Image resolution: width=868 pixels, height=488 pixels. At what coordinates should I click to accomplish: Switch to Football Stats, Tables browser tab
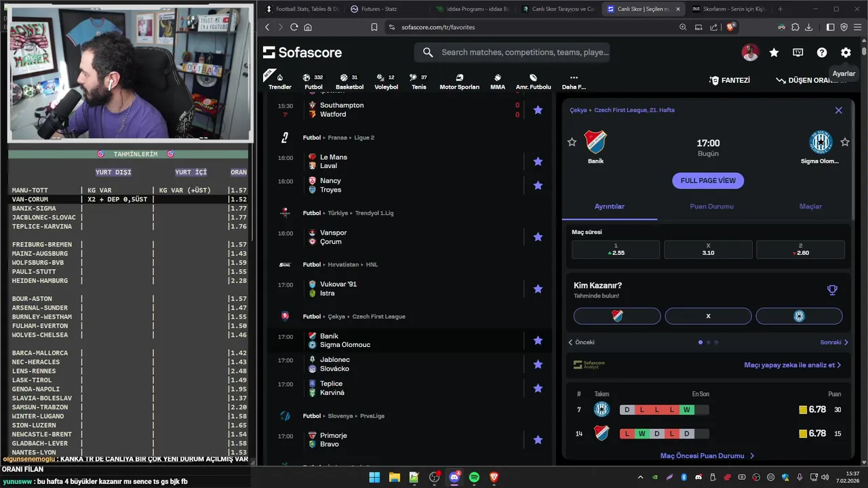301,9
